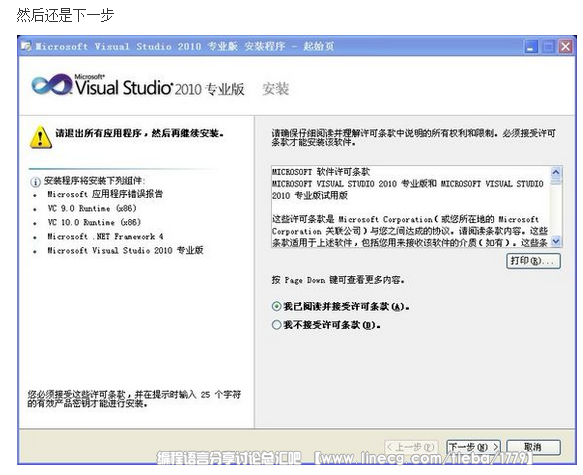Select VC 10.0 Runtime (x86) line
This screenshot has height=475, width=583.
coord(94,222)
